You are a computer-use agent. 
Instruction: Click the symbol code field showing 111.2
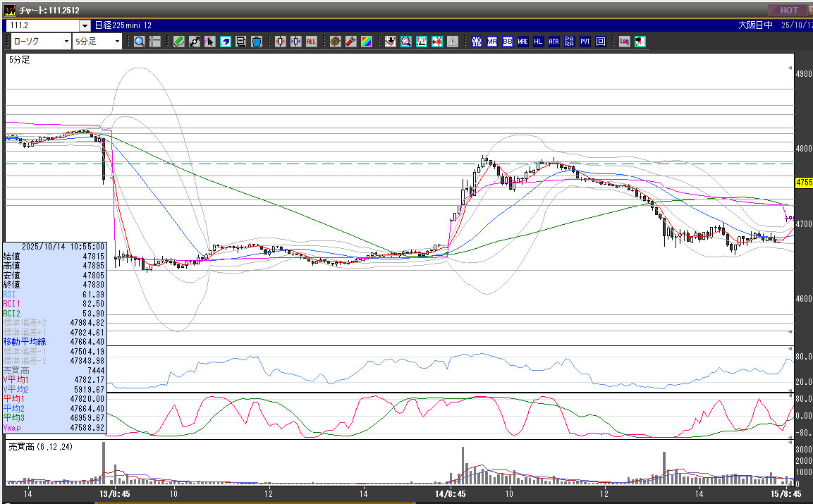click(42, 25)
